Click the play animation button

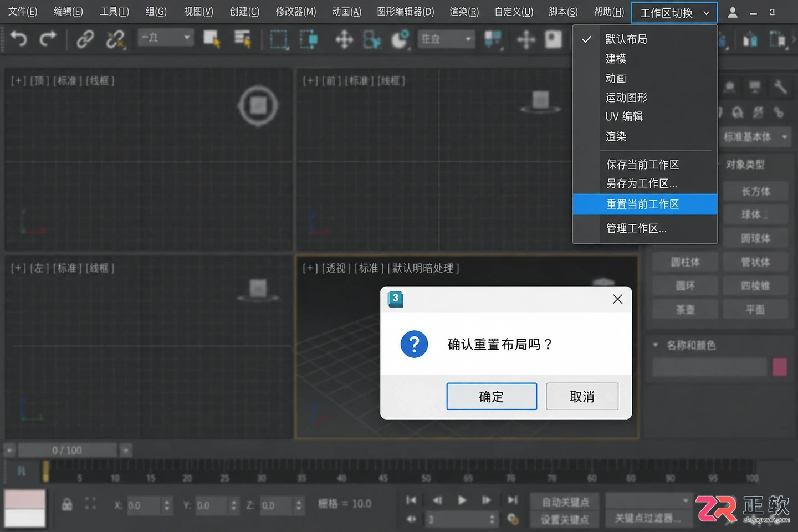(462, 500)
